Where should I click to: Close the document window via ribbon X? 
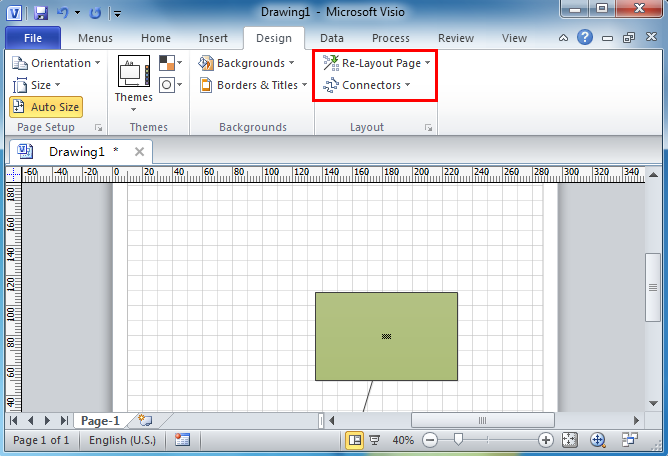651,37
